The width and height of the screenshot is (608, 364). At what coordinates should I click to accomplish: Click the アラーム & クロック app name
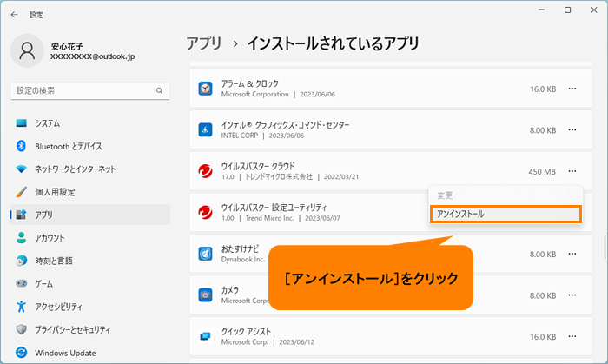[250, 83]
